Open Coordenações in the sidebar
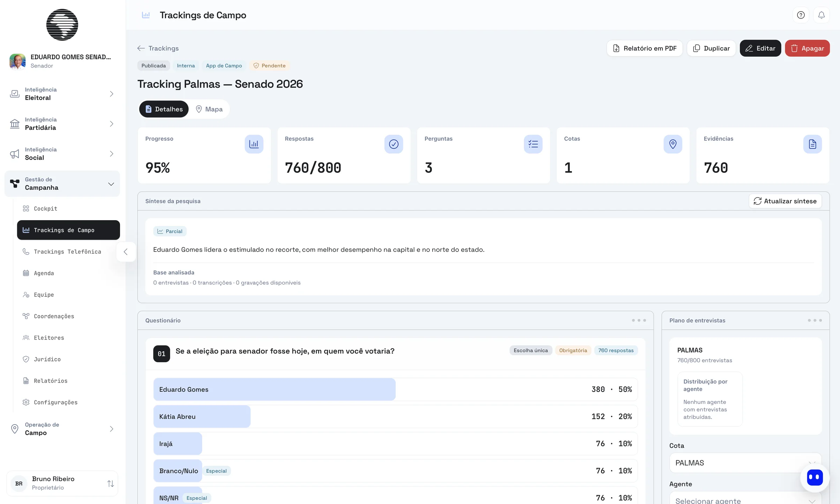This screenshot has width=840, height=504. pyautogui.click(x=68, y=316)
